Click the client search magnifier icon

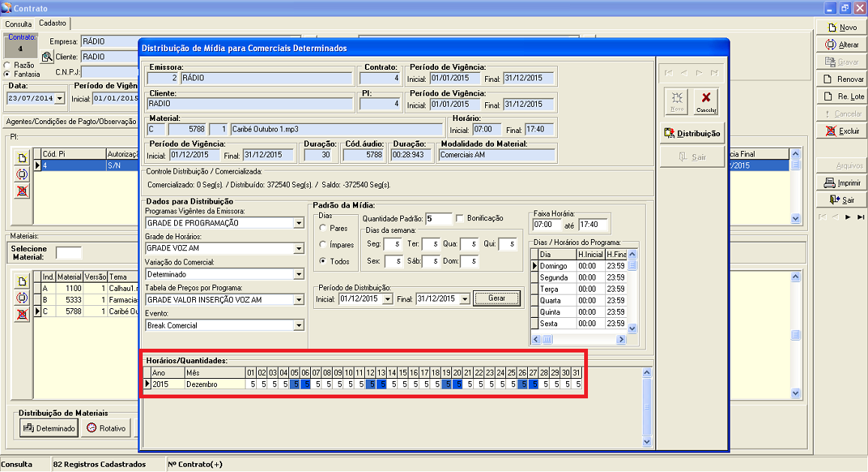pos(47,57)
